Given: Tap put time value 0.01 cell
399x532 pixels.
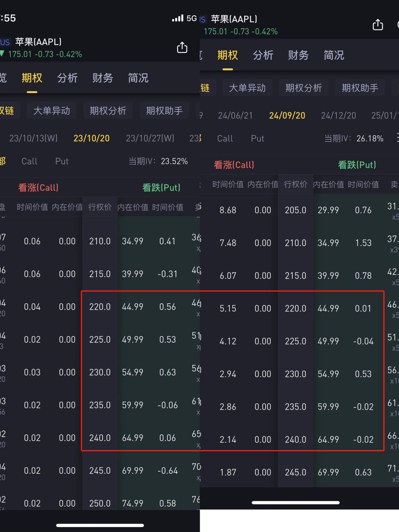Looking at the screenshot, I should 363,308.
